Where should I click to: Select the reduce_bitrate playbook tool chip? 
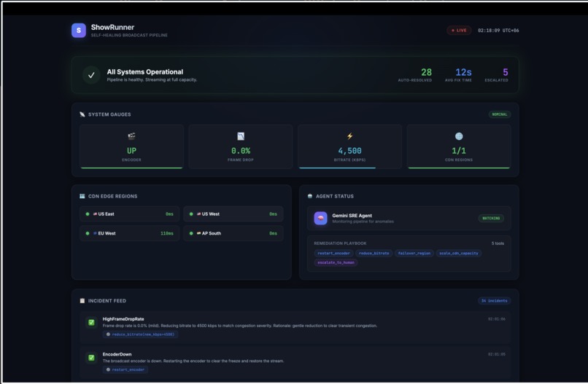pos(374,254)
